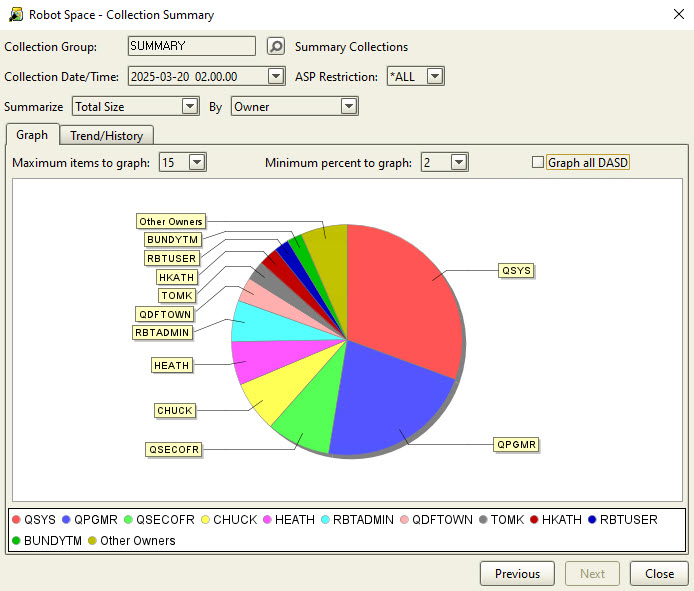Screen dimensions: 694x591
Task: Switch to the Trend/History tab
Action: [x=107, y=135]
